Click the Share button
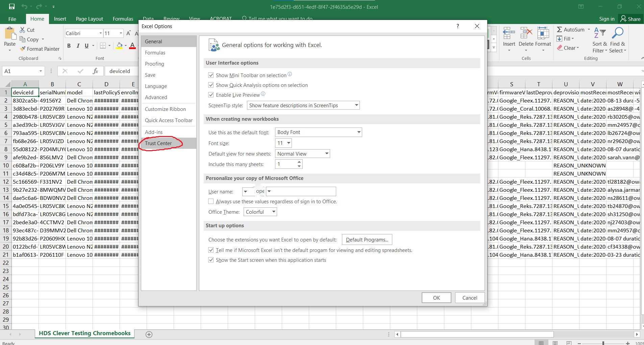The width and height of the screenshot is (644, 345). click(630, 19)
